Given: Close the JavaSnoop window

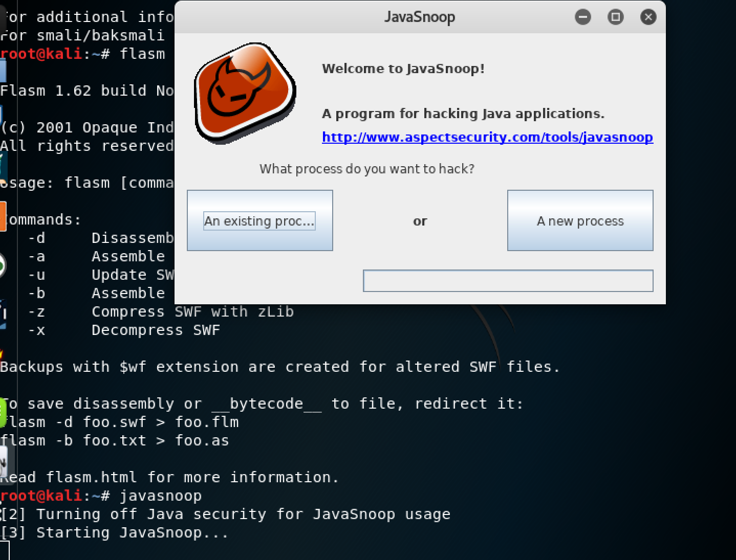Looking at the screenshot, I should [x=648, y=17].
